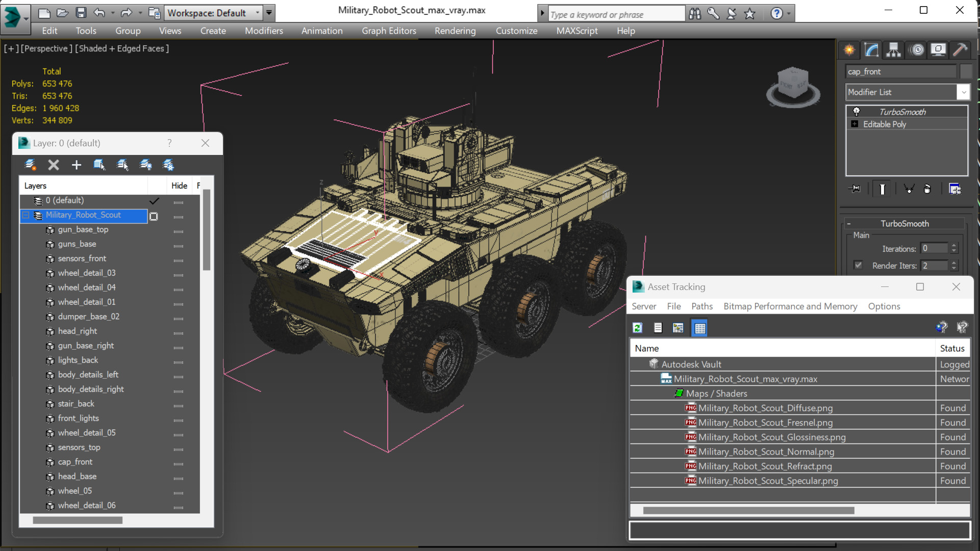Collapse the Military_Robot_Scout layer tree
The width and height of the screenshot is (980, 551).
(x=26, y=216)
